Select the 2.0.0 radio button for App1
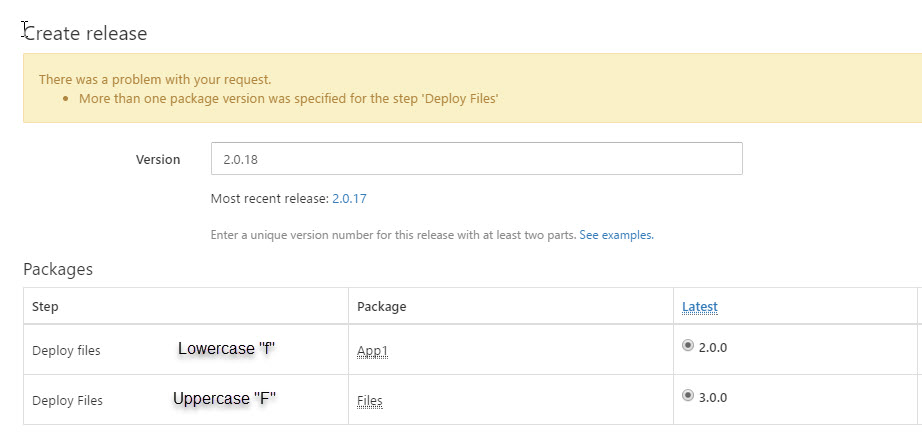 click(x=687, y=346)
